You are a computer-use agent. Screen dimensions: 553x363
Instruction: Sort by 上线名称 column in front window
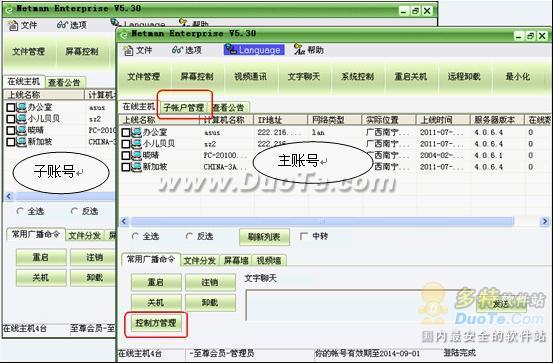(x=160, y=120)
